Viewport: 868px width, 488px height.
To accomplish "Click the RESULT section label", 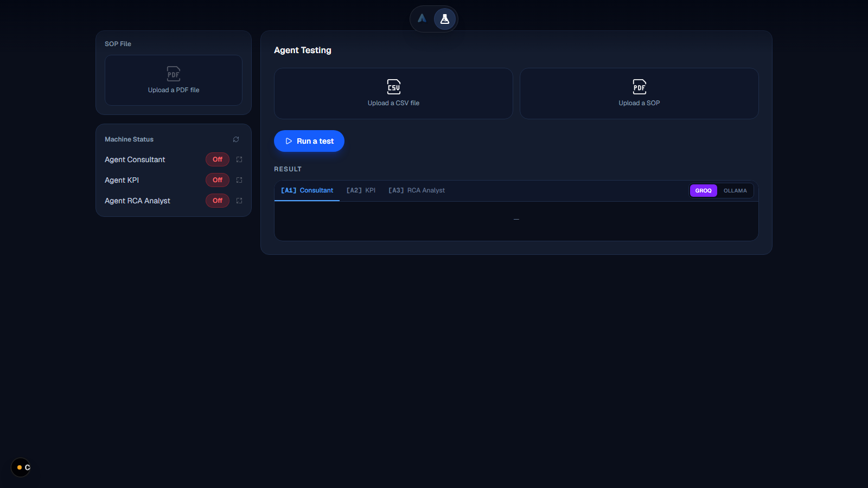I will click(x=288, y=169).
